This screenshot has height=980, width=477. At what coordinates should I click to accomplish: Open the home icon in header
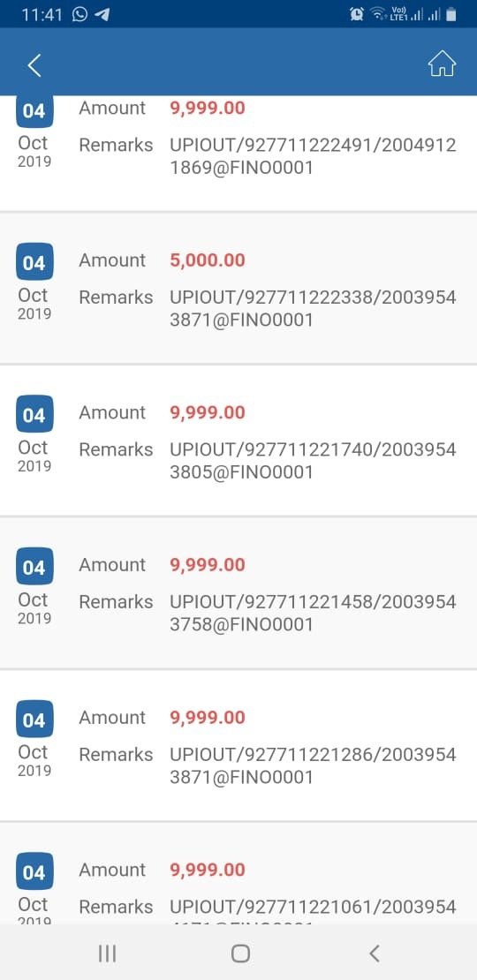(x=442, y=64)
